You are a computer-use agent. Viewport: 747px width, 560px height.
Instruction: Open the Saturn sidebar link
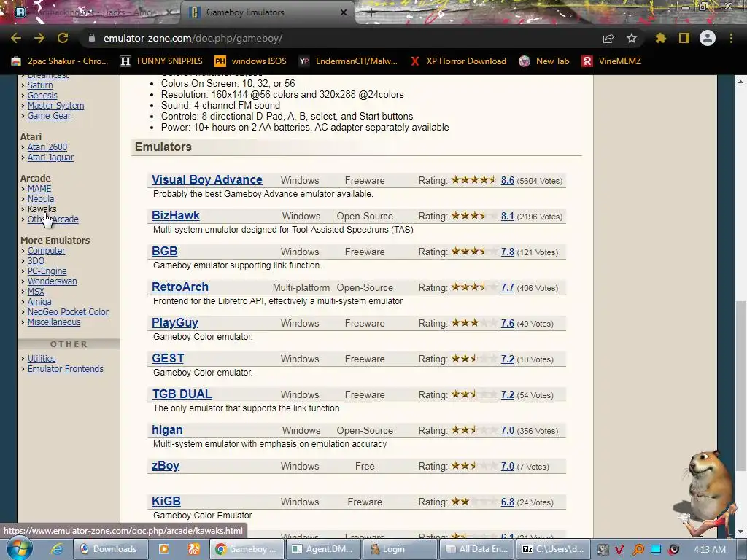[40, 85]
